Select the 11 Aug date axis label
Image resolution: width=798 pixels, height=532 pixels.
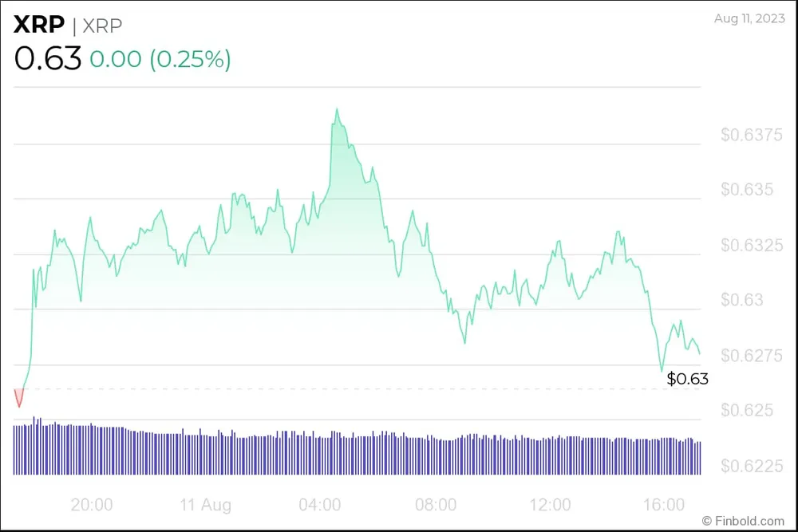coord(205,505)
